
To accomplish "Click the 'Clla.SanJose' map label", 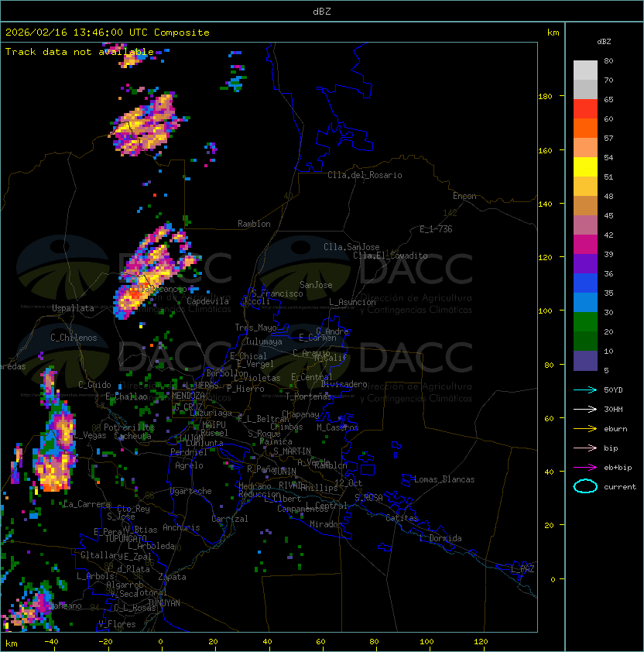I will 351,247.
